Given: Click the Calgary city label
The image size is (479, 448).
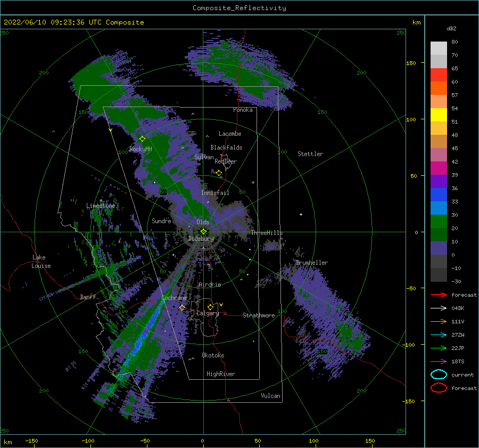Looking at the screenshot, I should pos(208,313).
